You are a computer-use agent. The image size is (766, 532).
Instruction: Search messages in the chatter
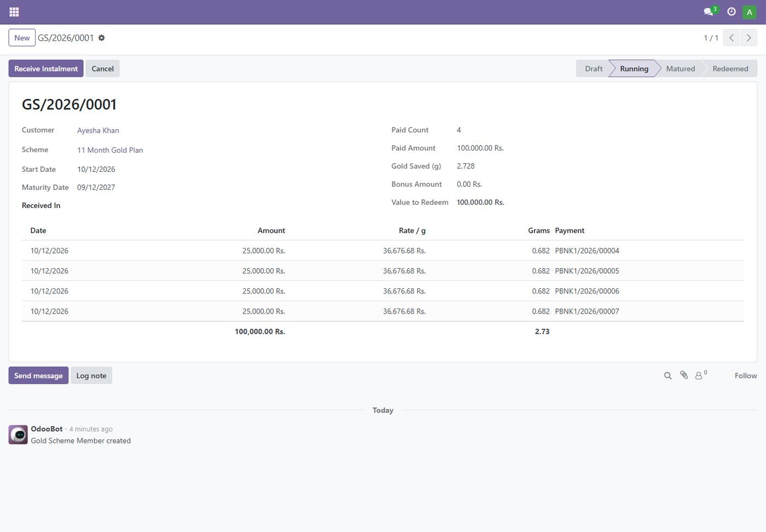pos(668,375)
